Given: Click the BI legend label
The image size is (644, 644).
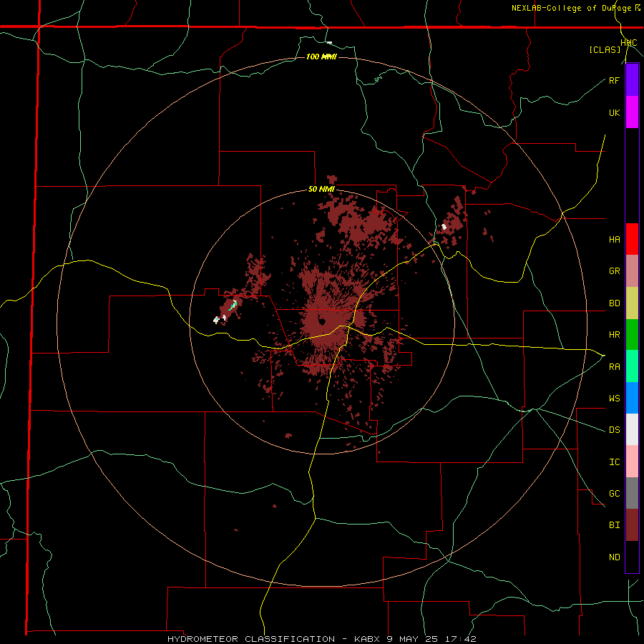Looking at the screenshot, I should (614, 525).
